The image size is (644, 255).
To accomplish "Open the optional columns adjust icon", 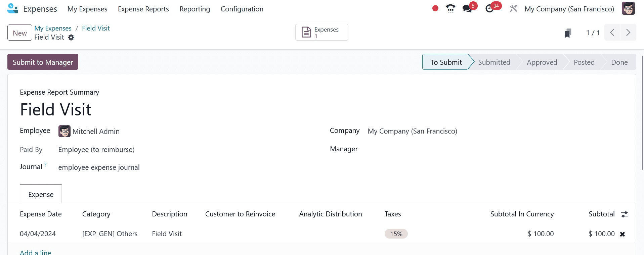I will [625, 214].
